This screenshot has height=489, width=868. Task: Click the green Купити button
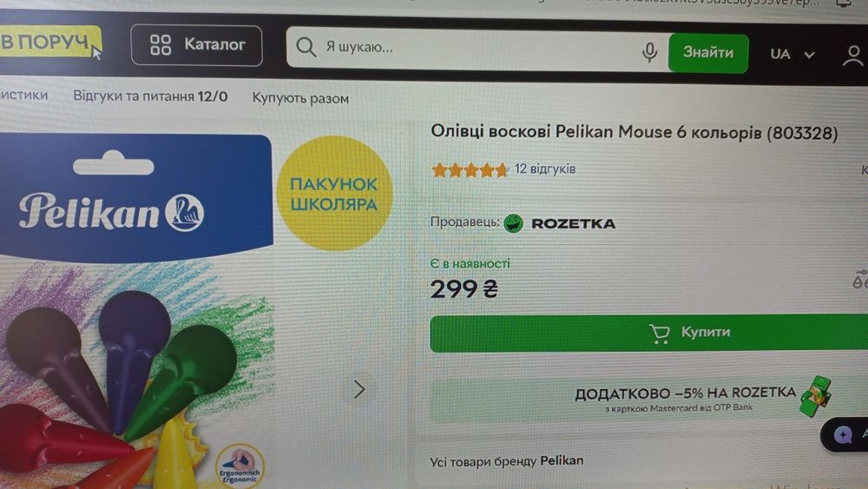coord(648,333)
